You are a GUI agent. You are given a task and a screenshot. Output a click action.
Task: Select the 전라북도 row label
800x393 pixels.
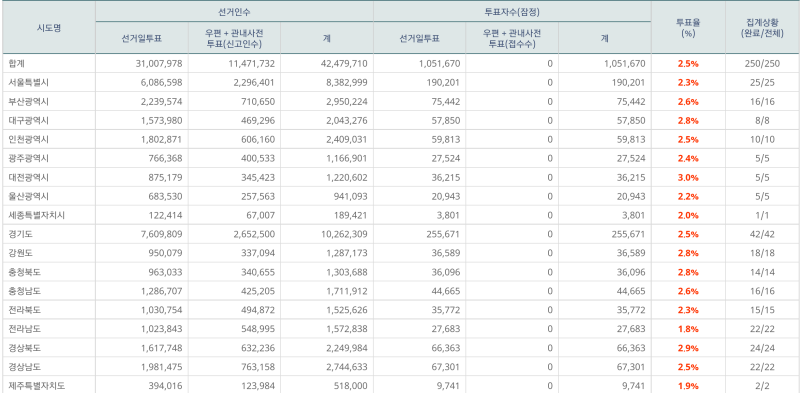pos(24,310)
